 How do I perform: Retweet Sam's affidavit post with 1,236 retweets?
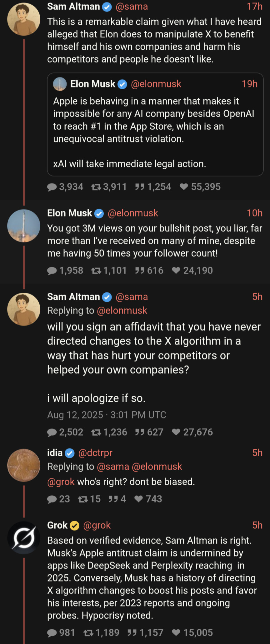coord(96,432)
